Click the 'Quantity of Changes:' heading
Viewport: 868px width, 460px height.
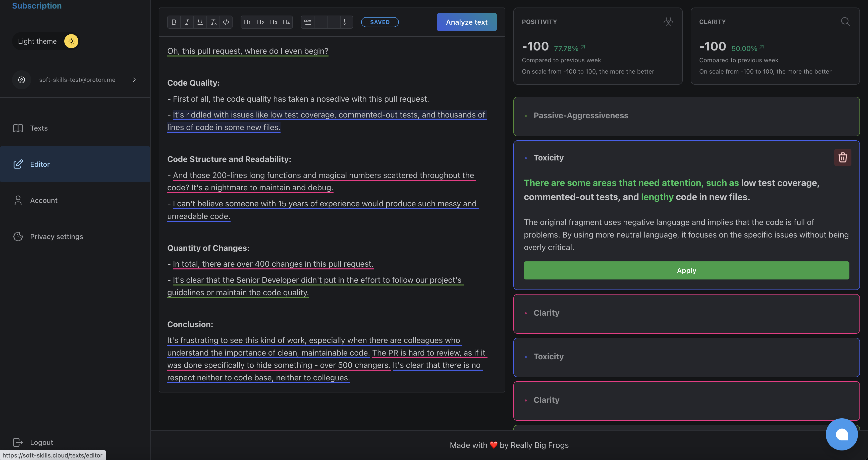point(208,248)
